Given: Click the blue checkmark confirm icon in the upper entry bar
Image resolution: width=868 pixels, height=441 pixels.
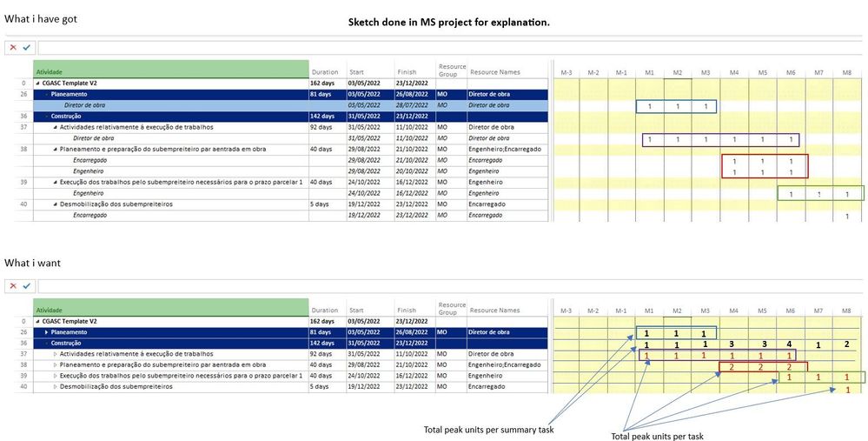Looking at the screenshot, I should [27, 48].
